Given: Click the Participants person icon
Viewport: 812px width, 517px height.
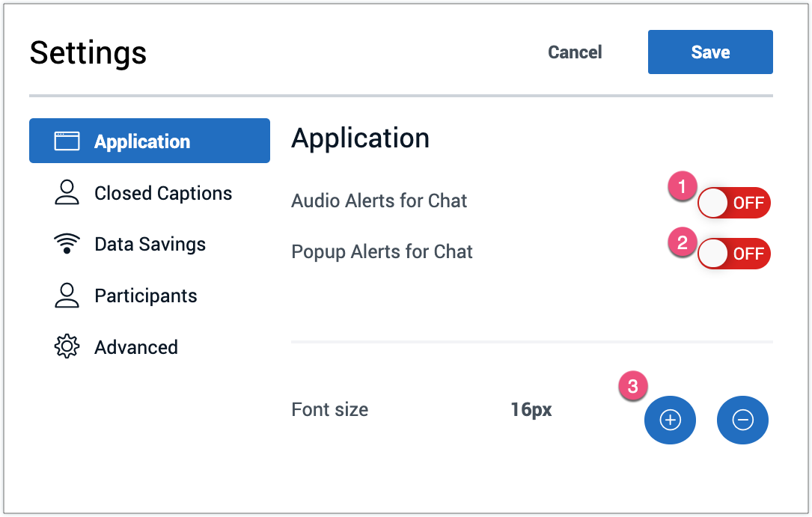Looking at the screenshot, I should (67, 295).
